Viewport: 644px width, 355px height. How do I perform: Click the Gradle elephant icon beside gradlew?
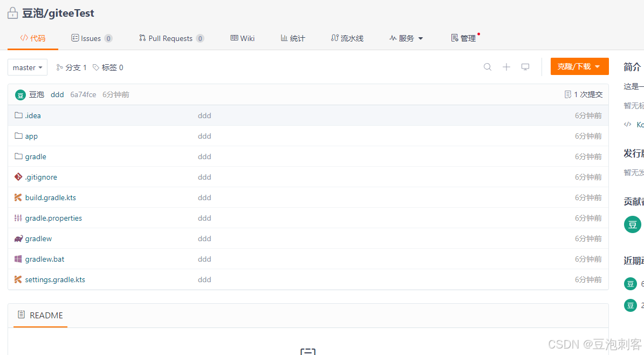point(18,238)
